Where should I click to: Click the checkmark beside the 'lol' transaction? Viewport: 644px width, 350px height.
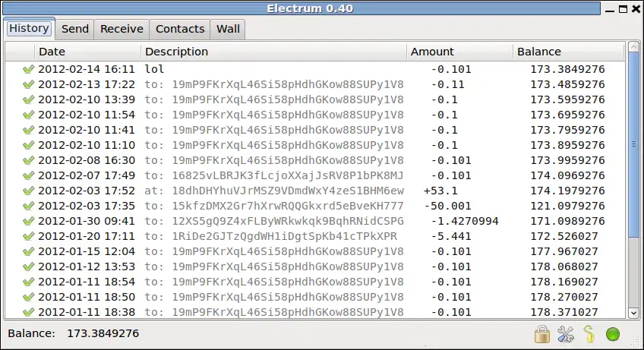tap(29, 69)
